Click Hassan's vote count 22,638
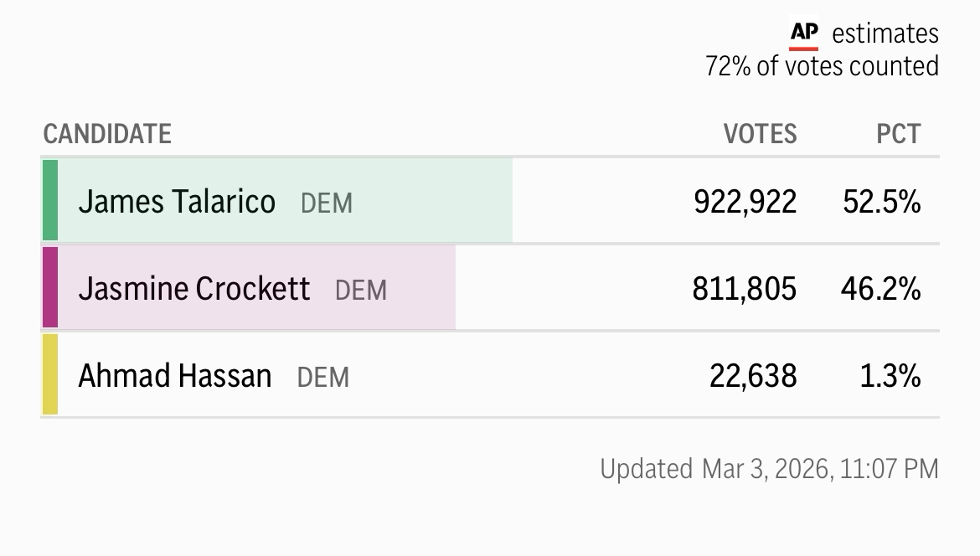Image resolution: width=980 pixels, height=556 pixels. click(x=753, y=376)
